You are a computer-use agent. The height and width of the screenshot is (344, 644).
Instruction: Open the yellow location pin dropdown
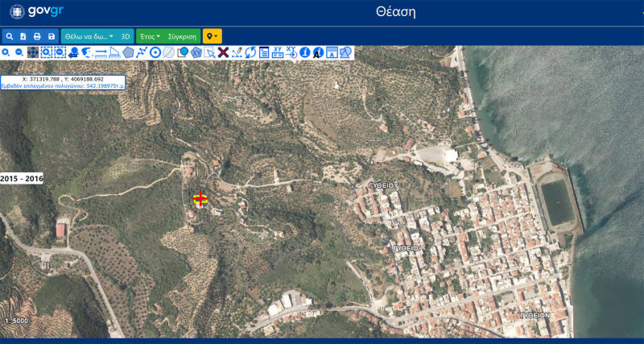coord(212,36)
